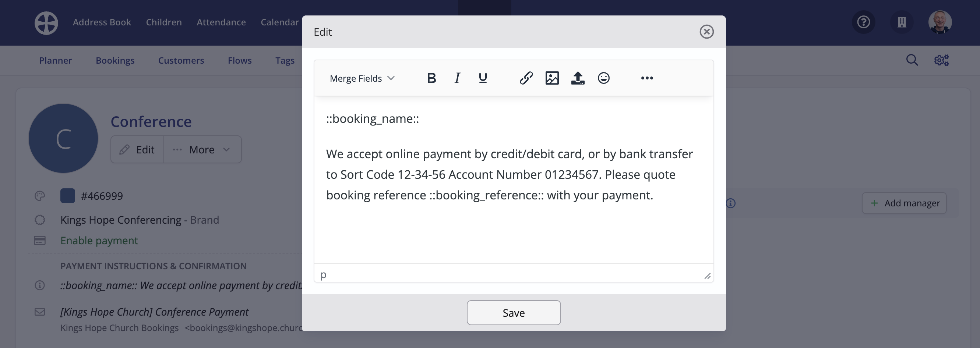Show more toolbar options ellipsis

coord(647,78)
